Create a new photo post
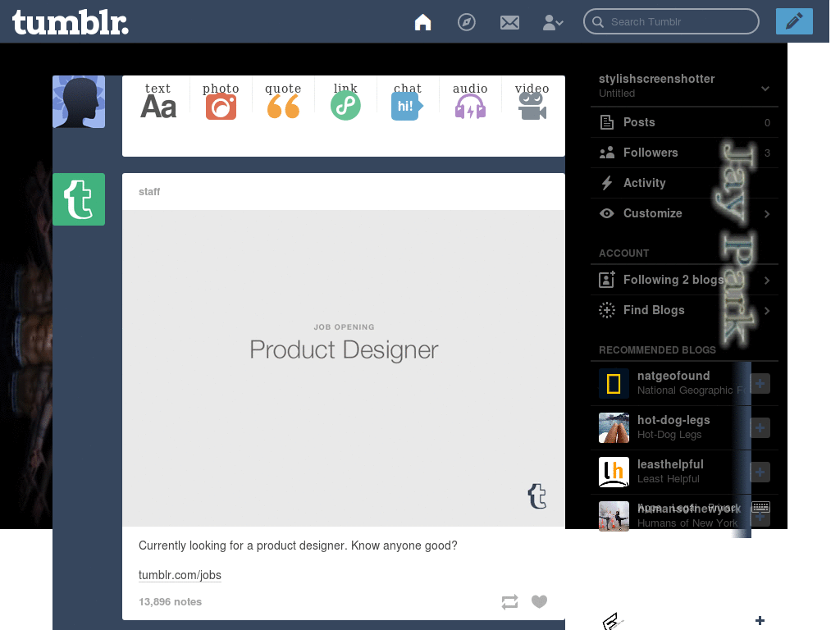This screenshot has height=630, width=840. click(221, 100)
